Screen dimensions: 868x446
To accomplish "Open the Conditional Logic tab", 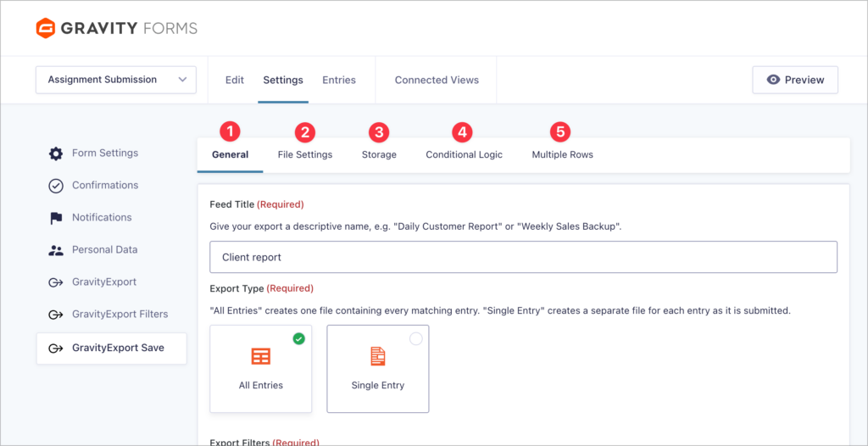I will pyautogui.click(x=464, y=154).
